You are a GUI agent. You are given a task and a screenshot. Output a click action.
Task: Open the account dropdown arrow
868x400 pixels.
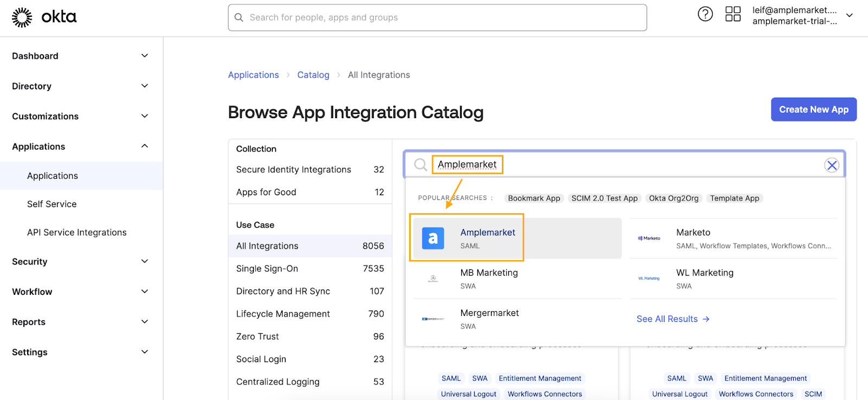849,15
